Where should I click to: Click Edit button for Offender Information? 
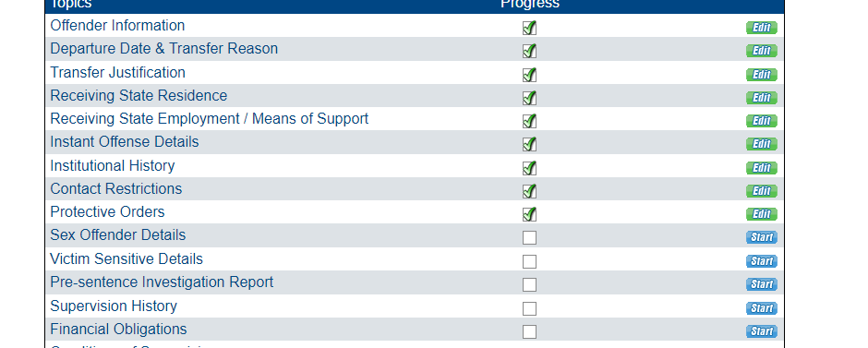[x=761, y=28]
